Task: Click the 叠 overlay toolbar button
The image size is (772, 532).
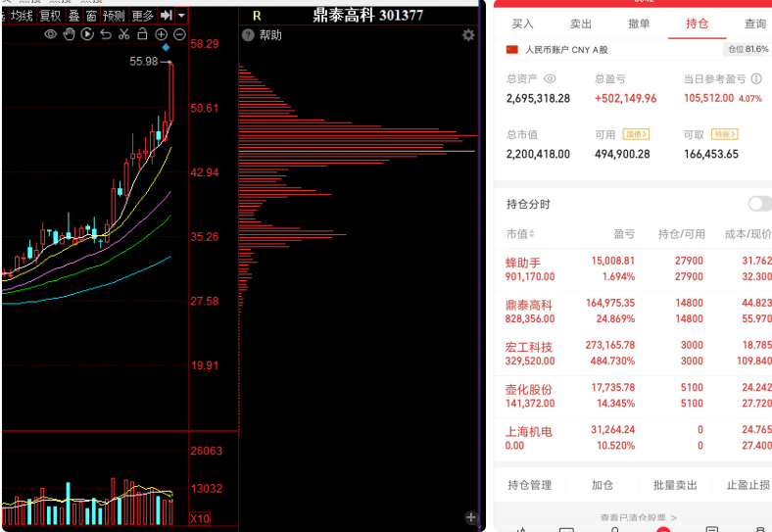Action: [73, 16]
